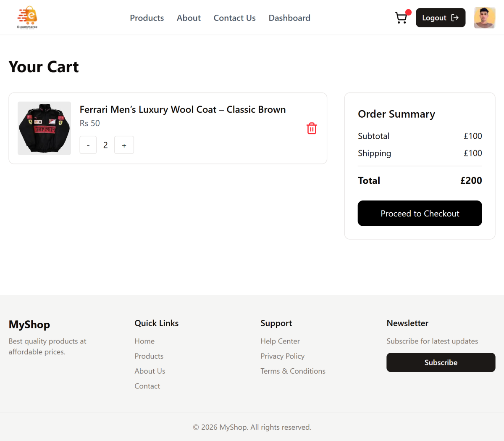Image resolution: width=504 pixels, height=441 pixels.
Task: Open the Ferrari Men's Luxury Wool Coat title
Action: [x=183, y=110]
